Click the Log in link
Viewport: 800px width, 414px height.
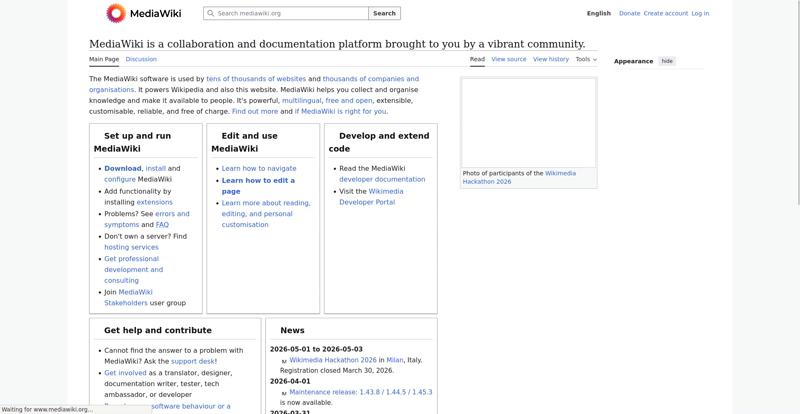pyautogui.click(x=700, y=13)
